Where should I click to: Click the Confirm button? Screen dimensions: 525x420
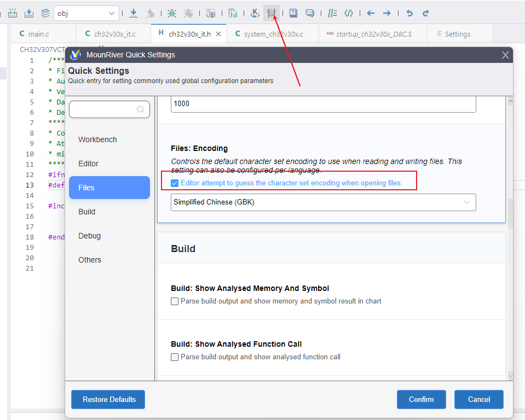point(421,399)
